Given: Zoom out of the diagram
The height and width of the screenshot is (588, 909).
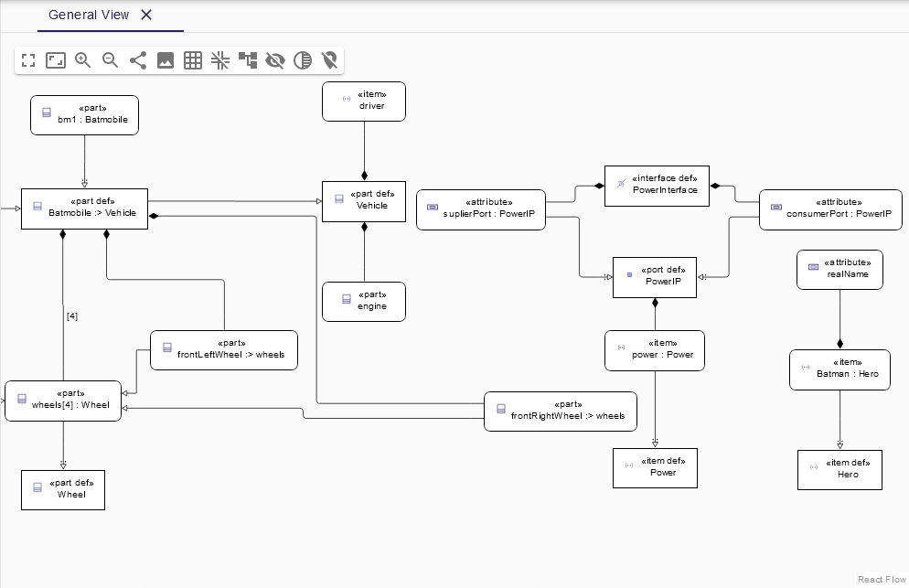Looking at the screenshot, I should tap(111, 60).
